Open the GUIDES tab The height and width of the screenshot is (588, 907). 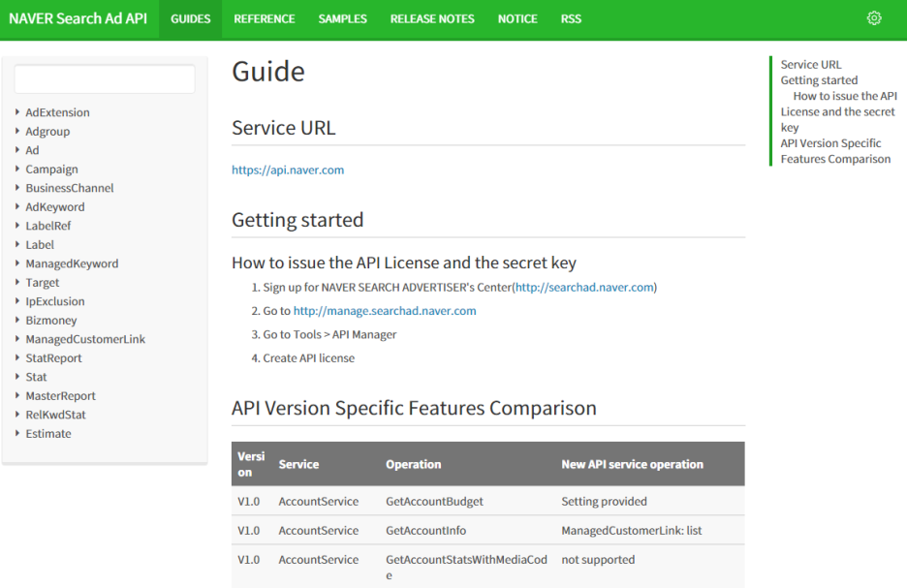pos(190,19)
